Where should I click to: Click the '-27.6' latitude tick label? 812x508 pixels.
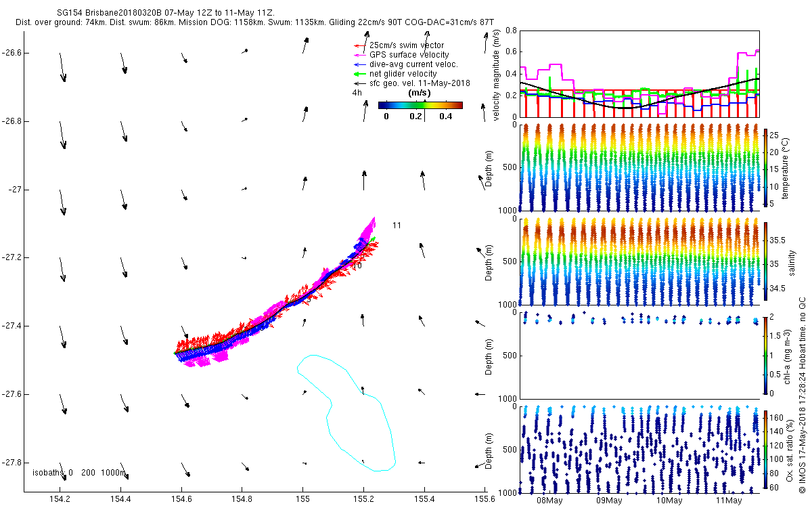(x=14, y=394)
